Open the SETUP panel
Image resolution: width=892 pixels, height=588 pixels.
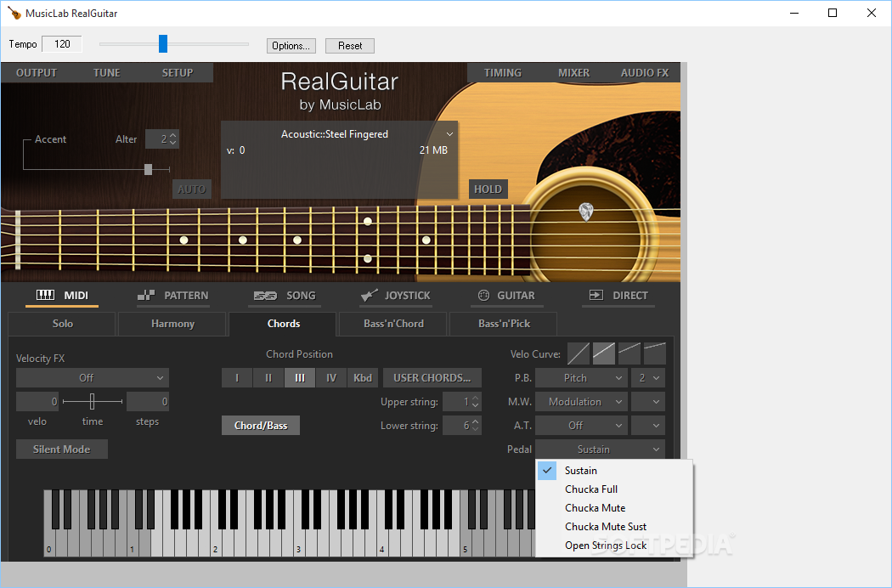tap(178, 73)
